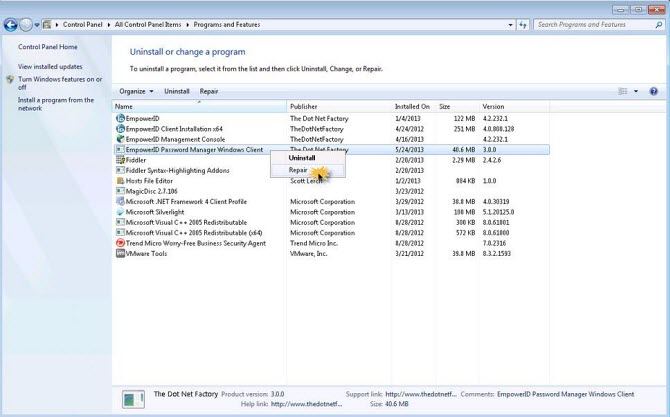This screenshot has width=670, height=417.
Task: Open Turn Windows features on or off
Action: tap(60, 83)
